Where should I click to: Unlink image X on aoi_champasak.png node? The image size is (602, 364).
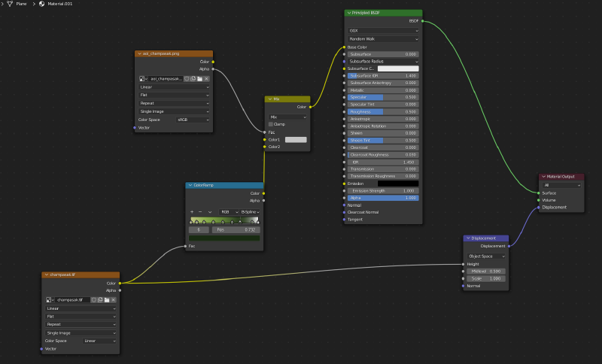tap(207, 78)
